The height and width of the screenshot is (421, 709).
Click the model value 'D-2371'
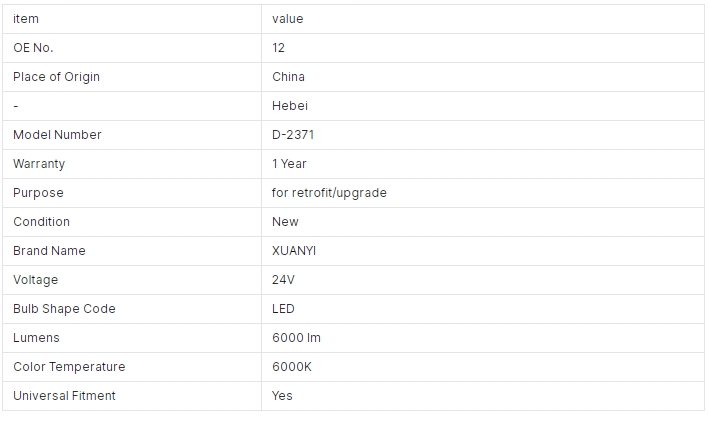click(293, 135)
